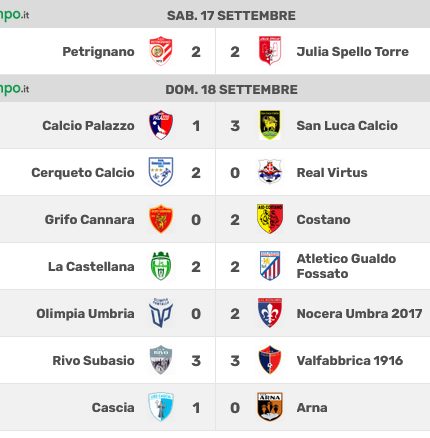The height and width of the screenshot is (438, 430).
Task: Select the Costano yellow-red crest
Action: coord(270,219)
